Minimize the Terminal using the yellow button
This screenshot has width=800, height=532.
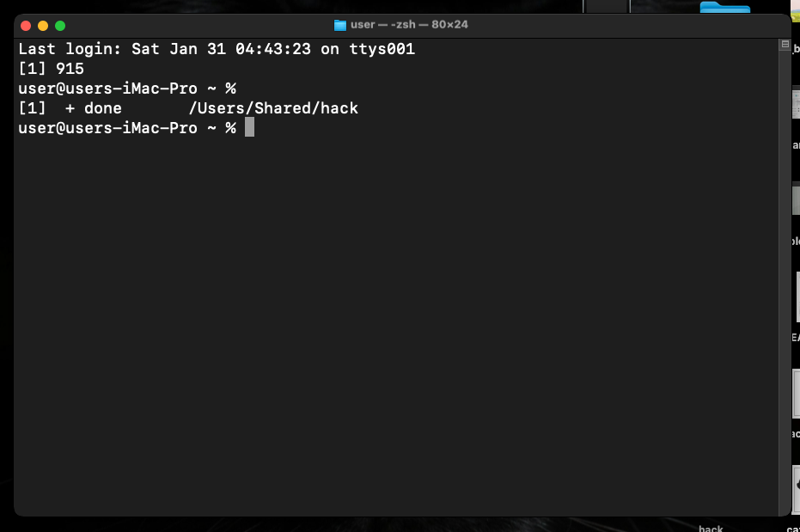point(43,26)
